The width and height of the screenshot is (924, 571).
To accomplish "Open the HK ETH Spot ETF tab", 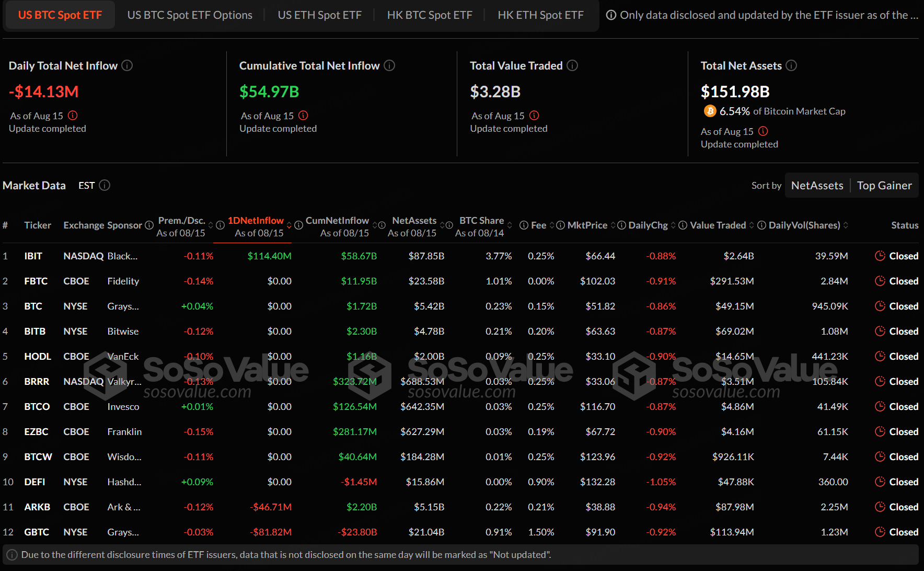I will [540, 15].
